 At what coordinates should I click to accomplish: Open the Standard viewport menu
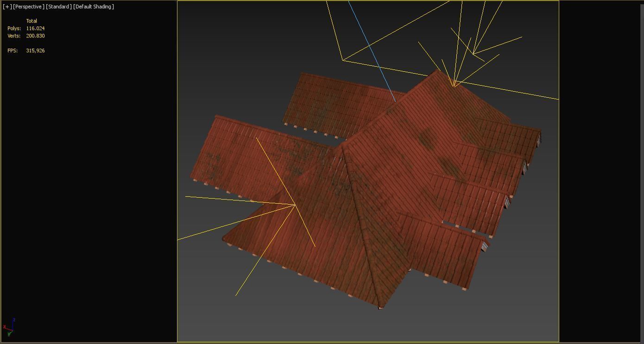click(x=59, y=6)
